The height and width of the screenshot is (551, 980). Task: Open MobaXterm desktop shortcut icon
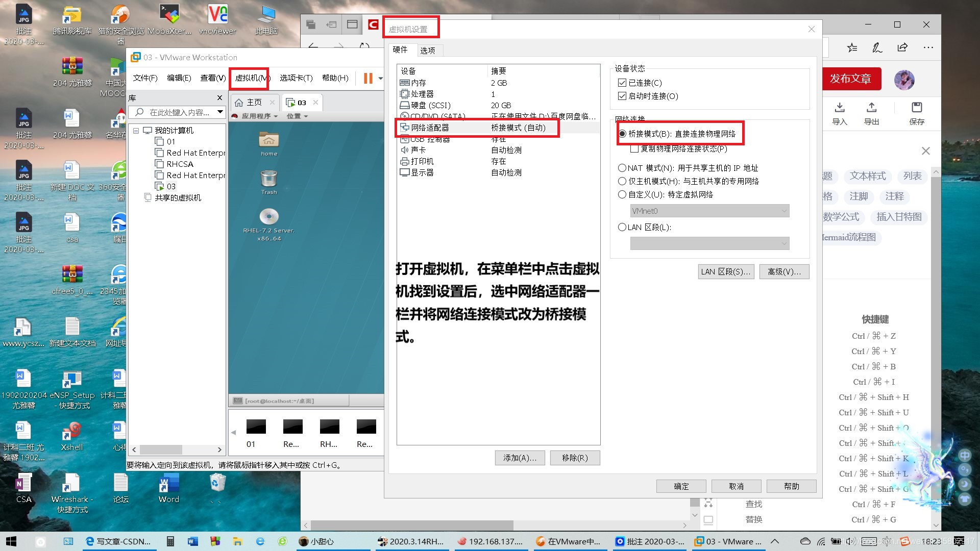[169, 19]
